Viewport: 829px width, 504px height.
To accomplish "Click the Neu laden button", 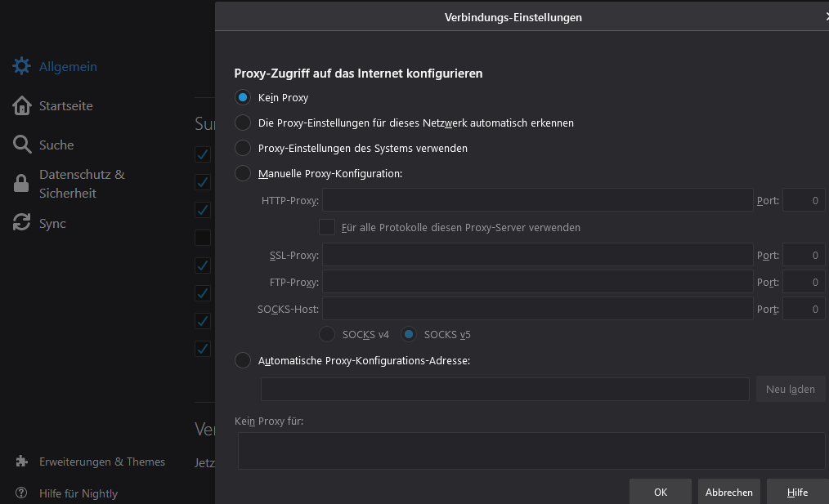I will coord(790,389).
